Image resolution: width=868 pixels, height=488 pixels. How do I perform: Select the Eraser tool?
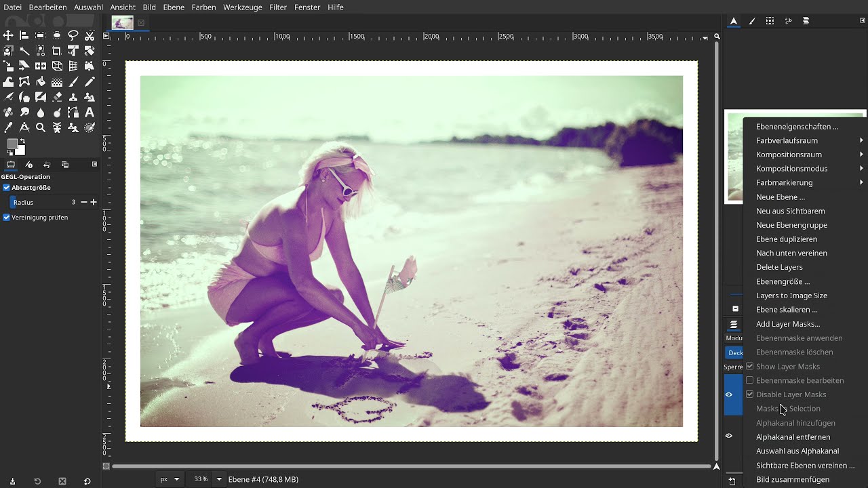pos(57,97)
